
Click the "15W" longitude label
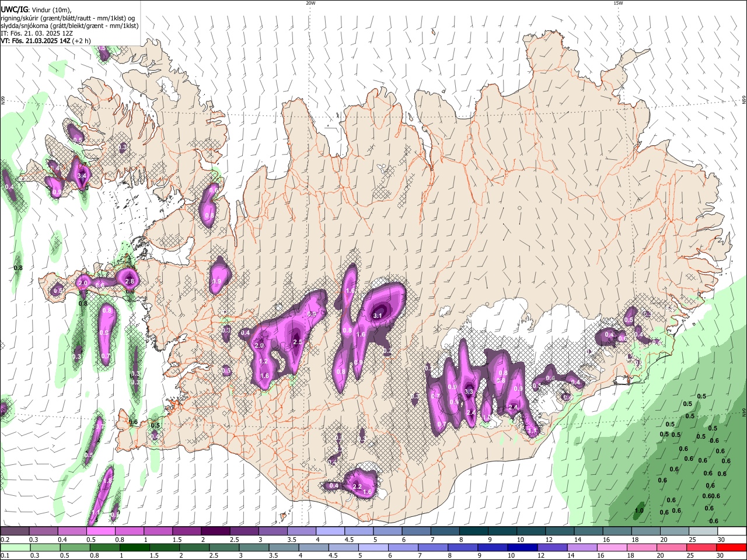(x=618, y=3)
